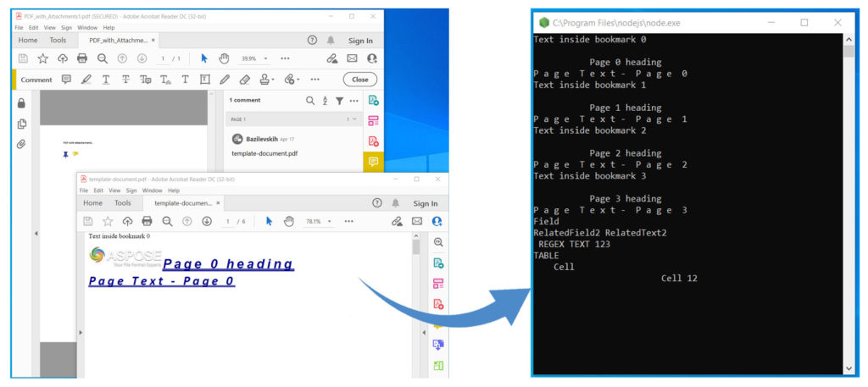Print the PDF_with_Attachments document
This screenshot has width=868, height=387.
pyautogui.click(x=82, y=58)
